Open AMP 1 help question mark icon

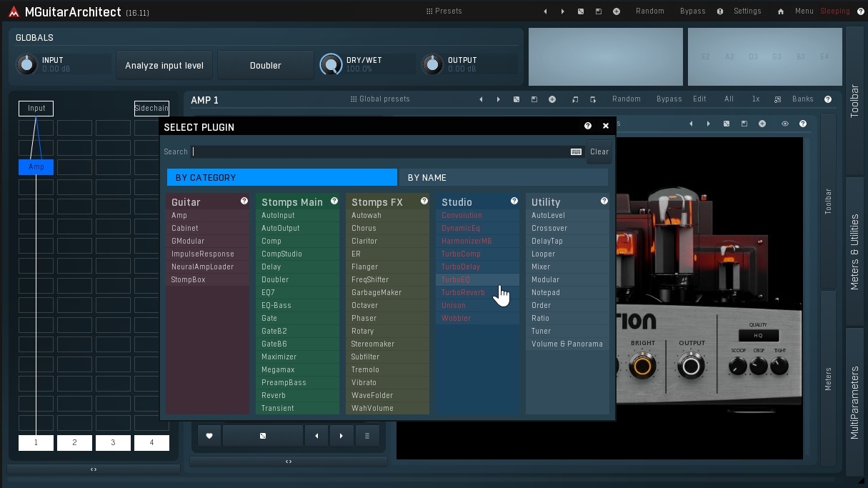click(828, 99)
